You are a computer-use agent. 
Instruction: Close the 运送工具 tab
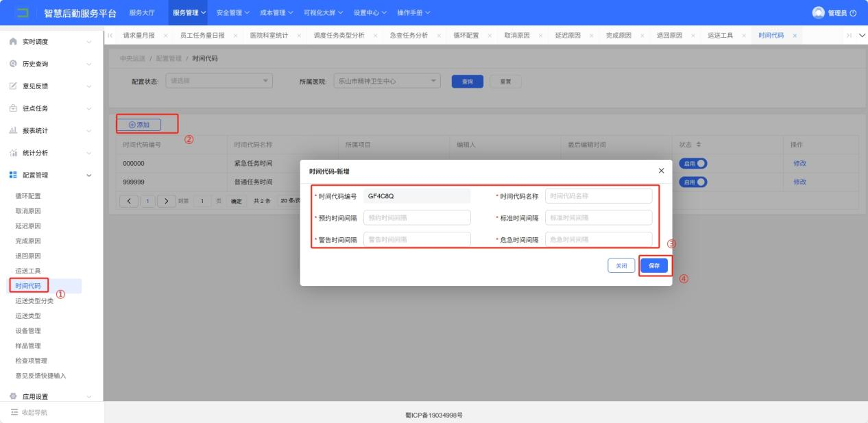click(x=744, y=35)
